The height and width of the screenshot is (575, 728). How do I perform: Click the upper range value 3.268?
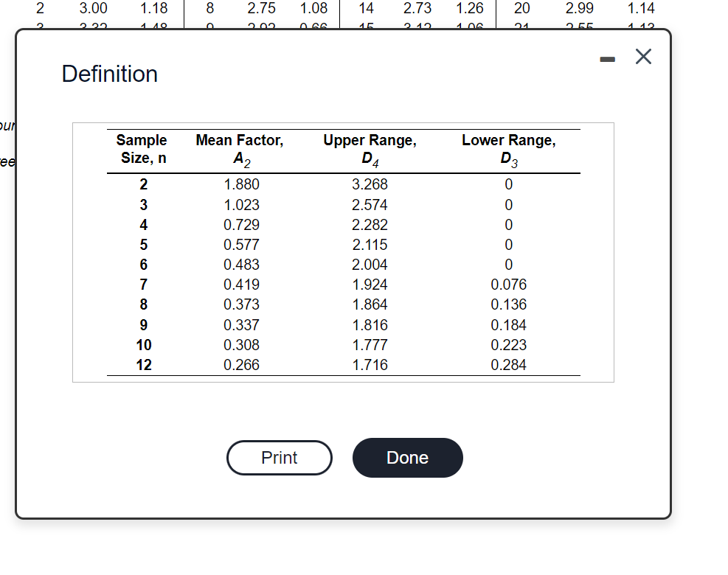coord(369,184)
